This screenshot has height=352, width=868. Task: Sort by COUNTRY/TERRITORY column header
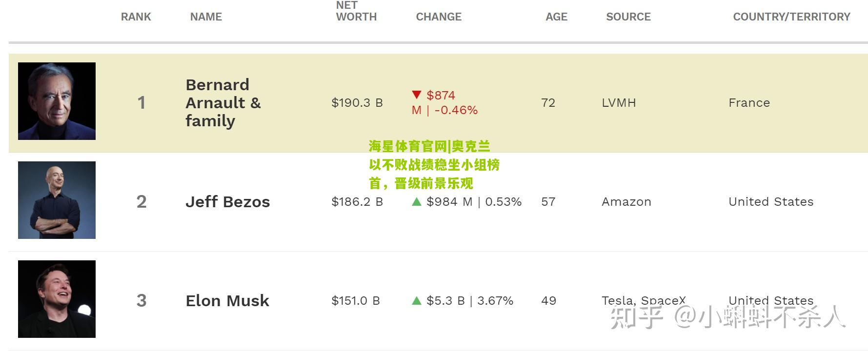pos(791,17)
